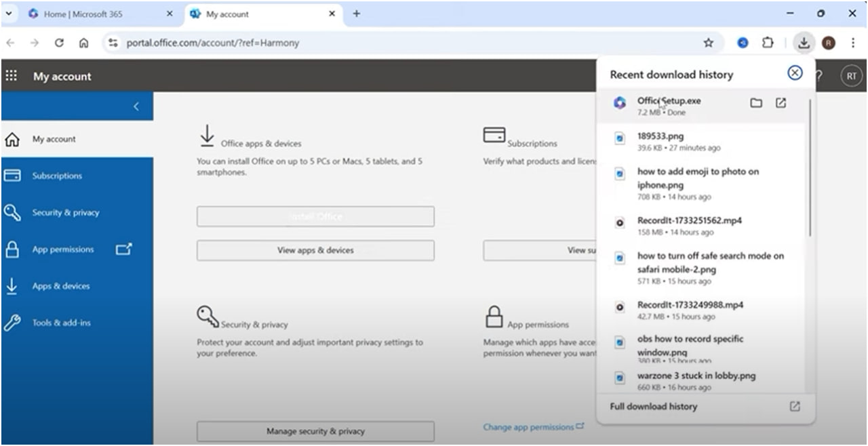Open the Chrome three-dot menu
The height and width of the screenshot is (446, 868).
tap(853, 43)
